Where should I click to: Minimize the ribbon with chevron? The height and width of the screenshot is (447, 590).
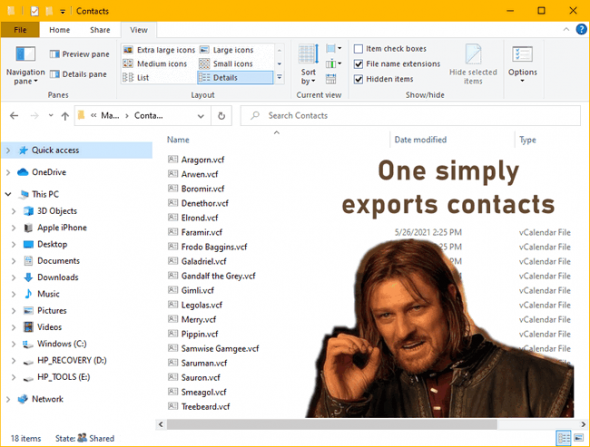pyautogui.click(x=566, y=29)
